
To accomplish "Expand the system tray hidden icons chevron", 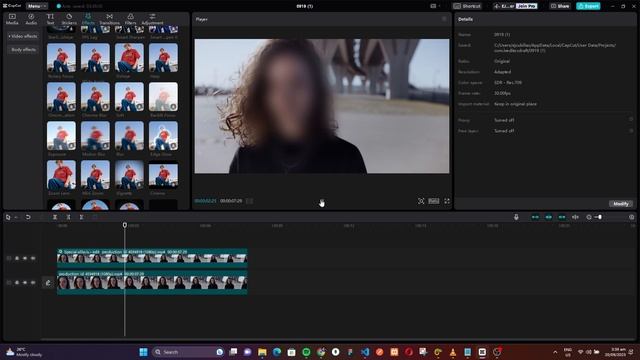I will [x=555, y=352].
